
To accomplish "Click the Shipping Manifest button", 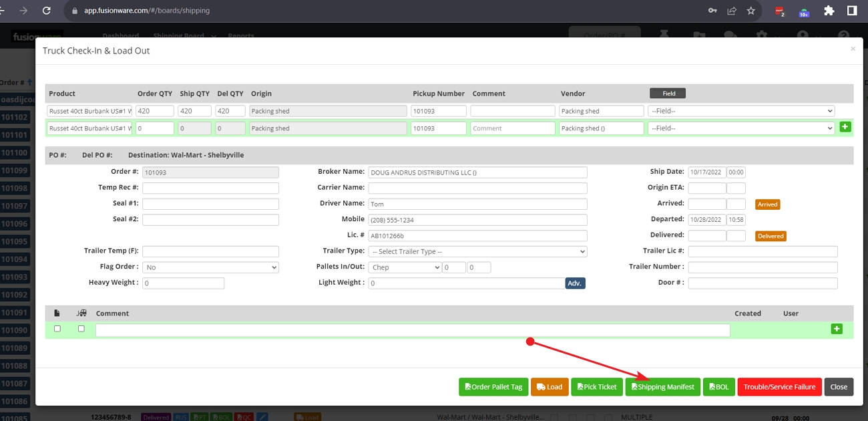I will [x=662, y=387].
